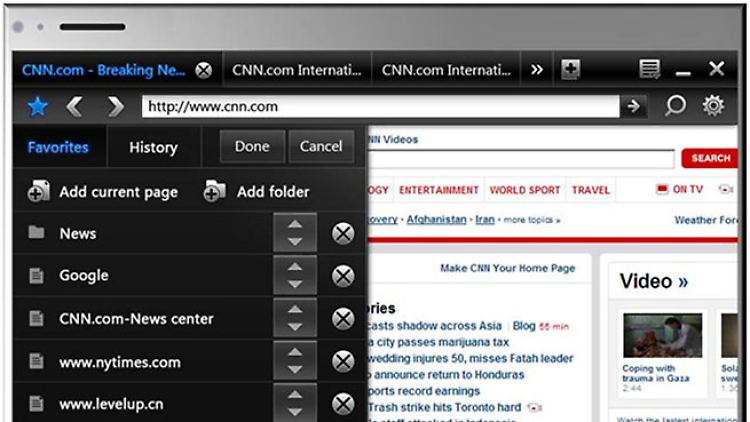Viewport: 750px width, 422px height.
Task: Open a new tab with plus icon
Action: 570,70
